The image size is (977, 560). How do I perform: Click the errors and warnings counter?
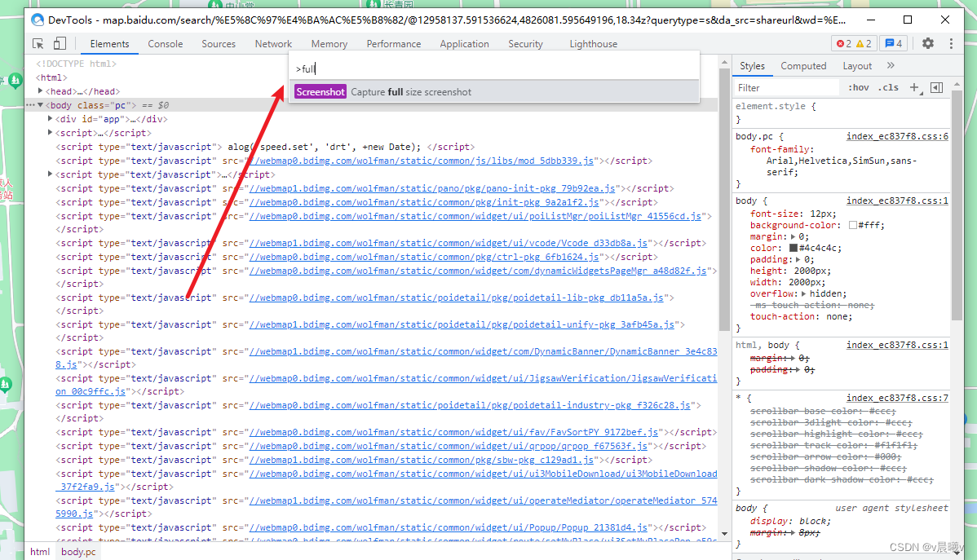point(854,43)
